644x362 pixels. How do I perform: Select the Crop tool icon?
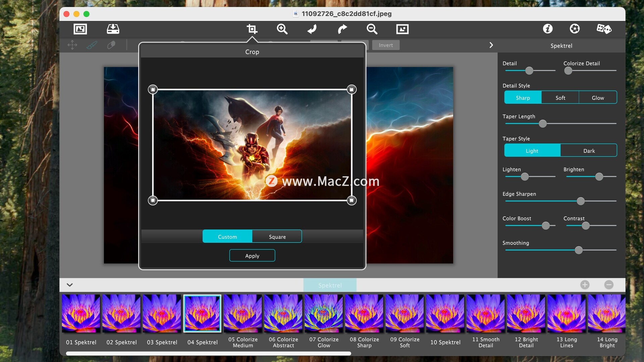252,29
